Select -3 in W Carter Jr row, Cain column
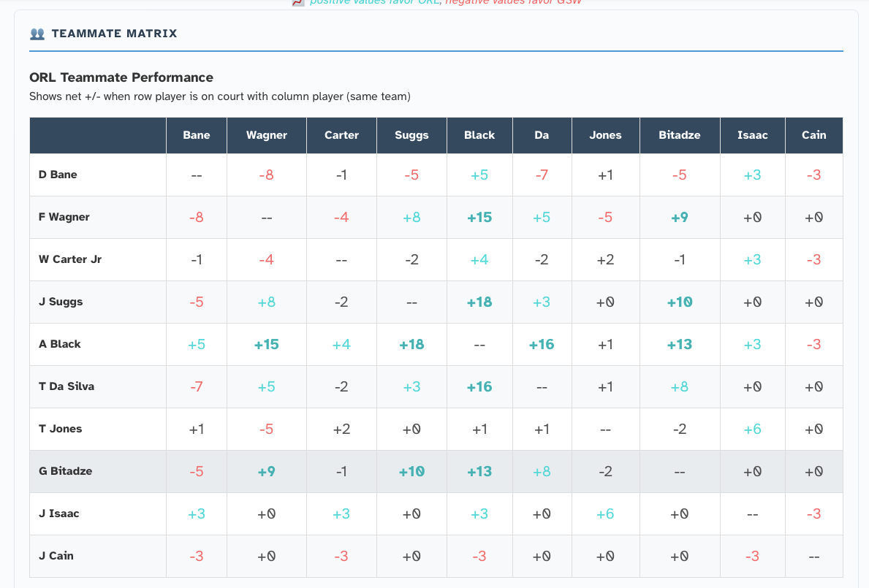The width and height of the screenshot is (869, 588). [814, 260]
